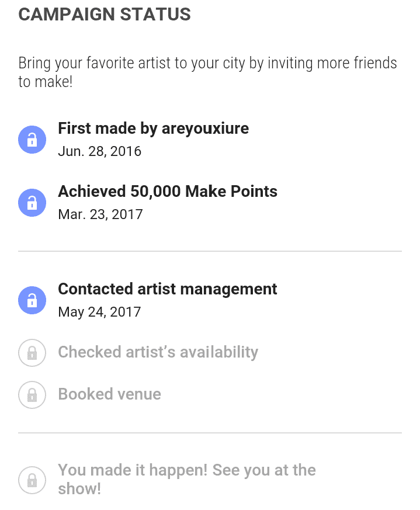Click the Jun. 28, 2016 date
Screen dimensions: 420x510
[100, 151]
